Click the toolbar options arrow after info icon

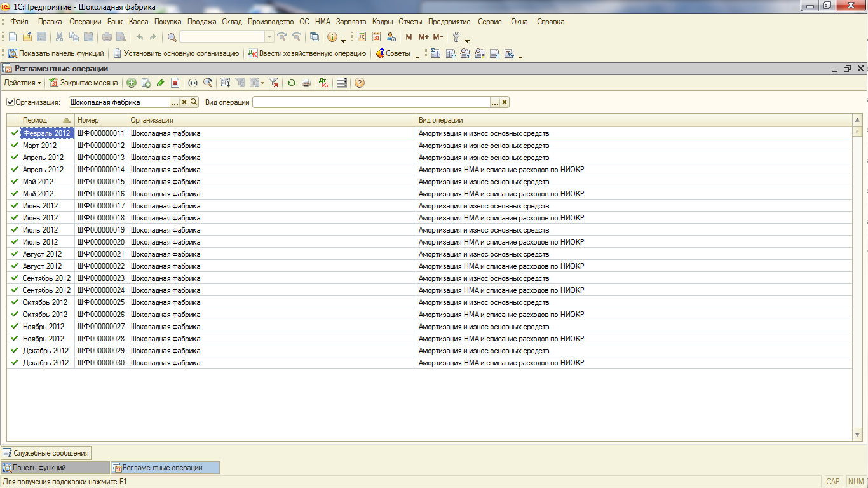point(344,39)
